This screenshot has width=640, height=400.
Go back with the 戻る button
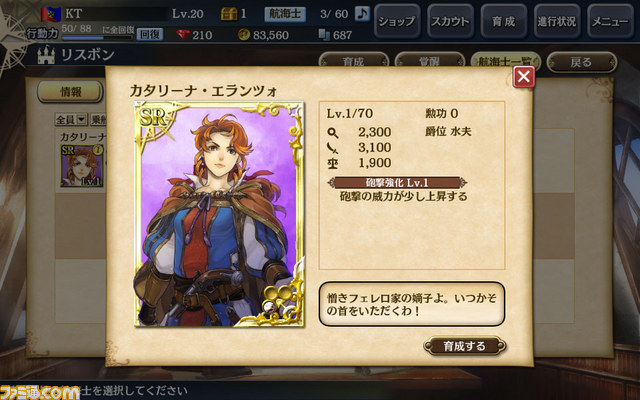click(582, 62)
